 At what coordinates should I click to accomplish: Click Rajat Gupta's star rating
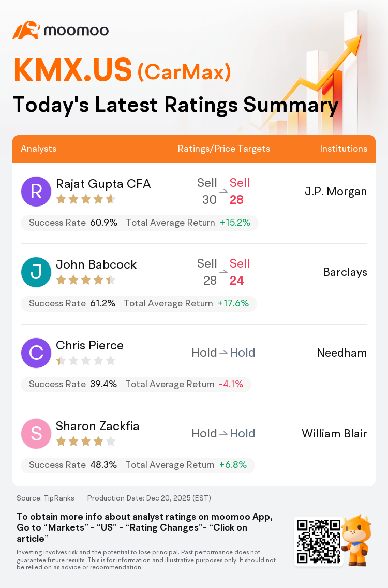coord(85,199)
